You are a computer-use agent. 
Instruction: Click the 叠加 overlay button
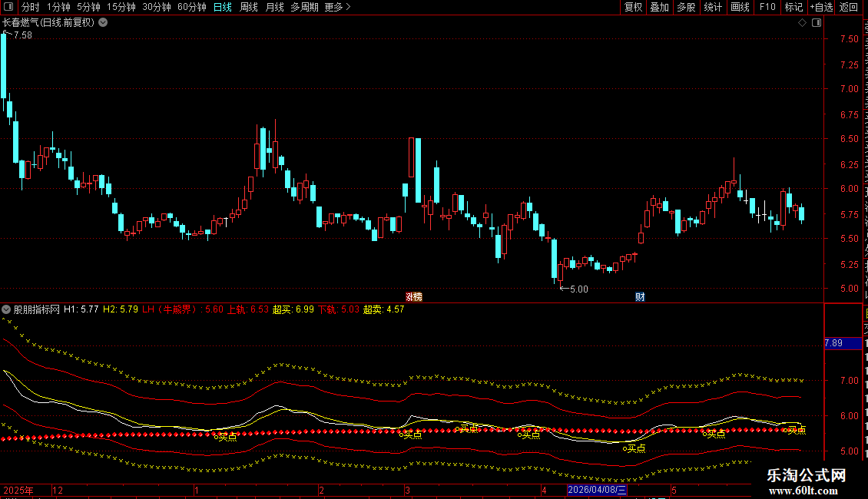[659, 7]
